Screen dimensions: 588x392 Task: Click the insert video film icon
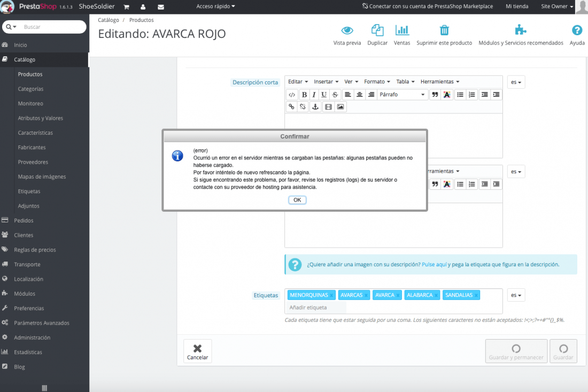point(329,107)
